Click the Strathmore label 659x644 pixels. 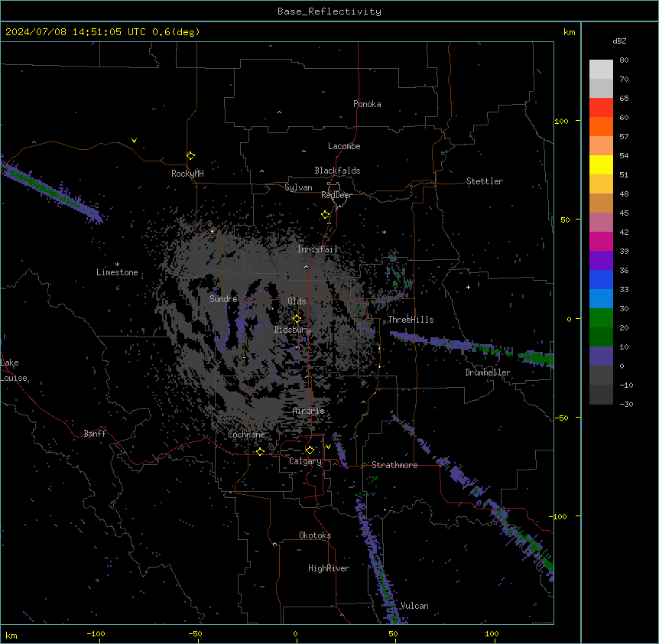[x=394, y=465]
